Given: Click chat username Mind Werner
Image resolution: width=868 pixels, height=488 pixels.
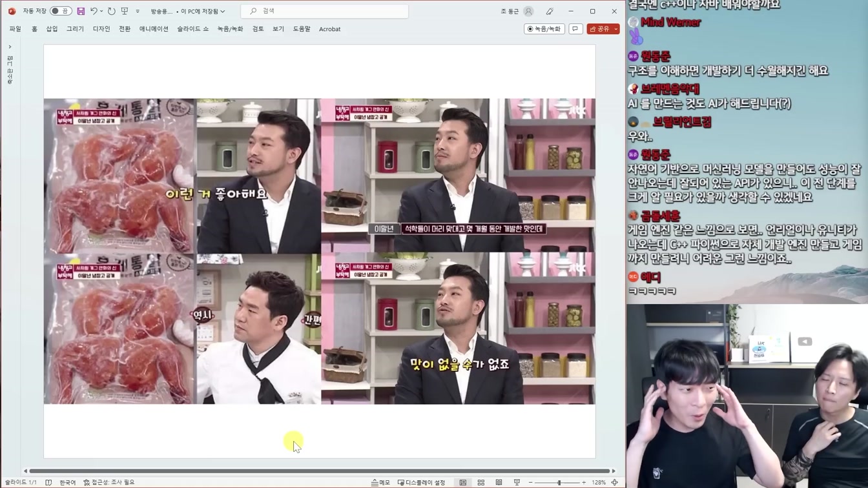Looking at the screenshot, I should (670, 22).
